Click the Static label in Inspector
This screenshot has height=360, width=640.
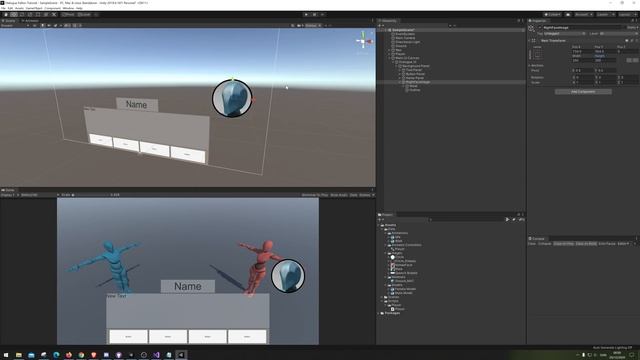click(x=631, y=28)
